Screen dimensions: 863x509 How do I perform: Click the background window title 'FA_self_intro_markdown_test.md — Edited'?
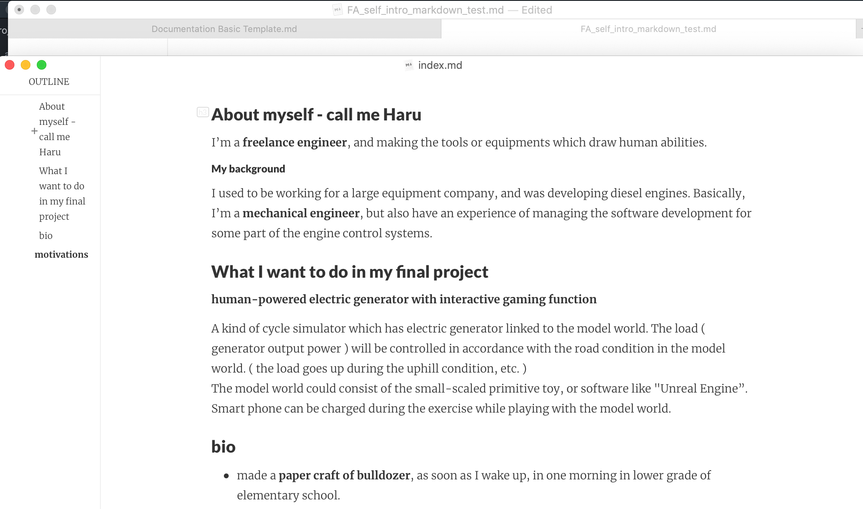[449, 10]
